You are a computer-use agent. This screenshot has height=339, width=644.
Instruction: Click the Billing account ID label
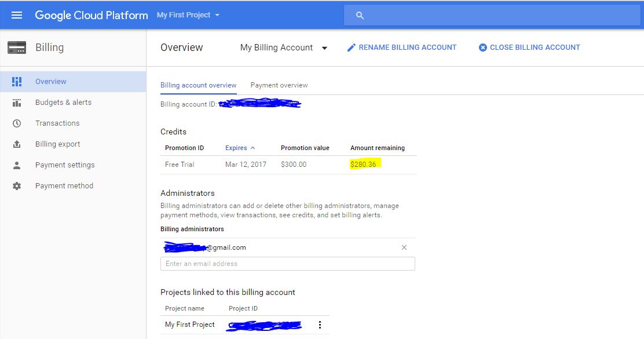pyautogui.click(x=189, y=104)
